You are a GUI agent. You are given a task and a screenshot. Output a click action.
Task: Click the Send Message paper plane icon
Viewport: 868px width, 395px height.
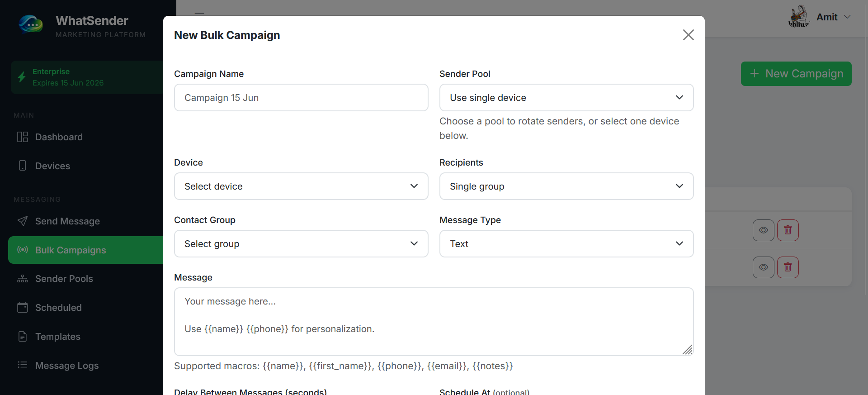[x=23, y=221]
